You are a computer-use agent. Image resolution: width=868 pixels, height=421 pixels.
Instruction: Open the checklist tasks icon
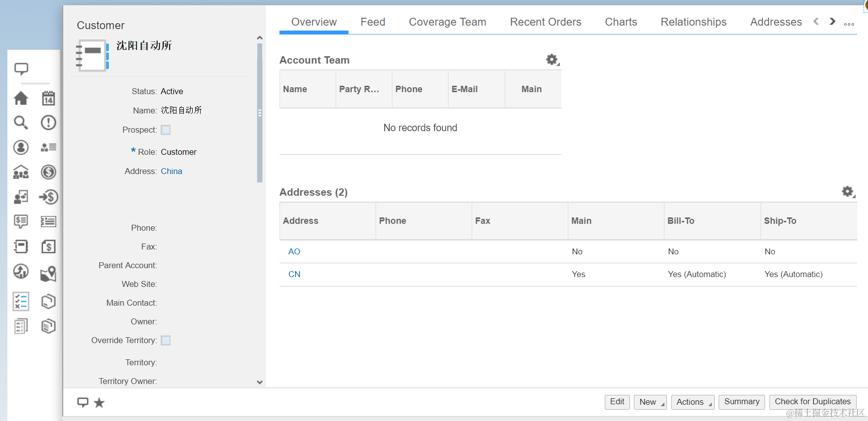coord(21,301)
